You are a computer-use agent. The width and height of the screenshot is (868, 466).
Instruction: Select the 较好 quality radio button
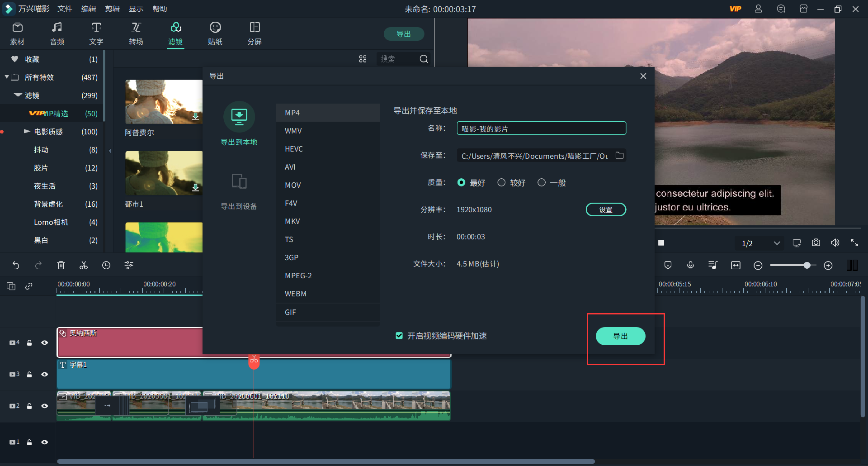tap(501, 182)
